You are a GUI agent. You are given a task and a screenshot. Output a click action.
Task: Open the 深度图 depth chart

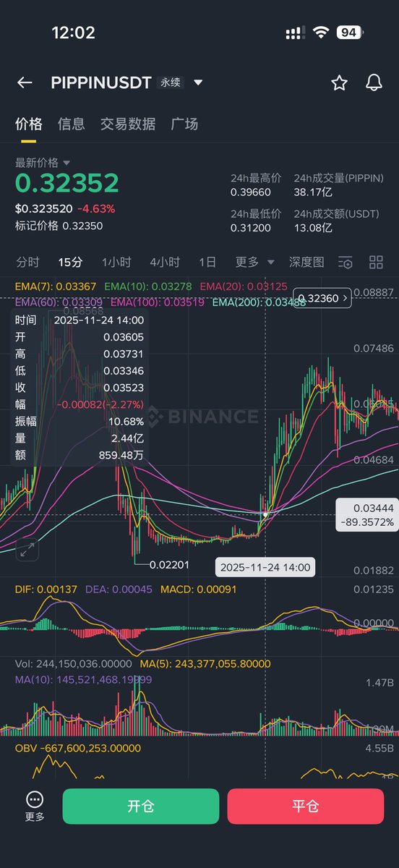tap(306, 262)
